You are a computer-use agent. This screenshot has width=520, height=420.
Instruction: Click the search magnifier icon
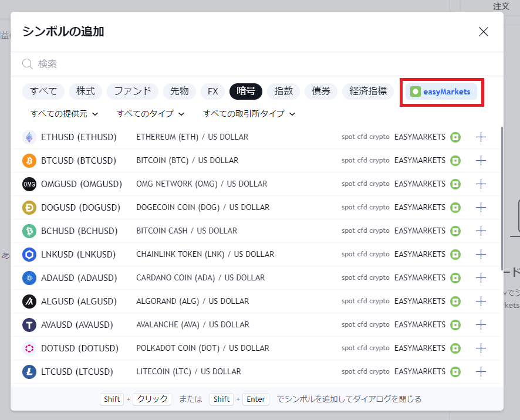[x=28, y=64]
